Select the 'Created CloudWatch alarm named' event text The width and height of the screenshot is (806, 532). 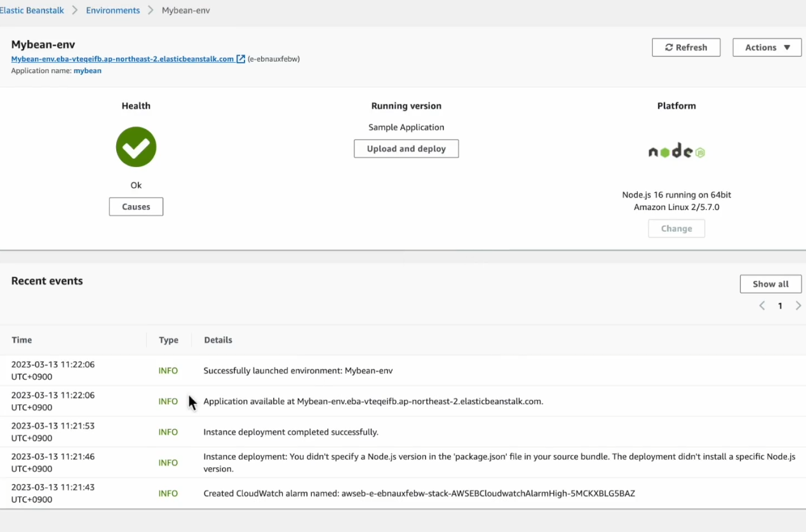(419, 493)
